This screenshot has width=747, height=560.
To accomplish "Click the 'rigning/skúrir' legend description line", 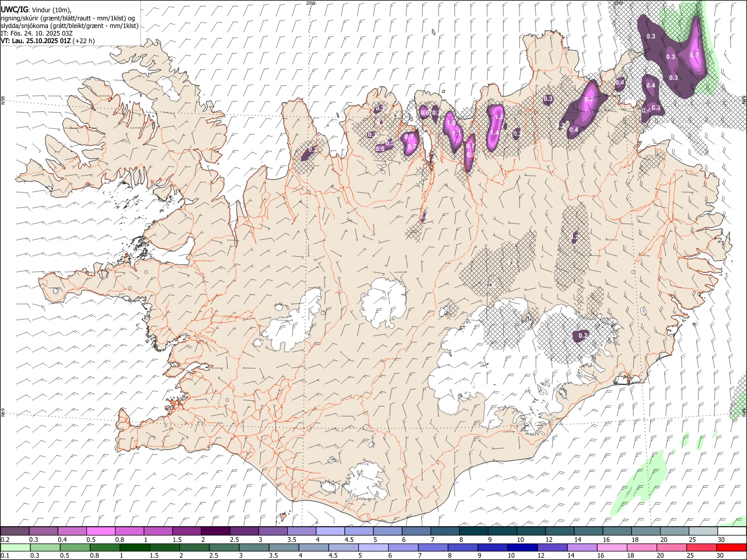I will [69, 17].
